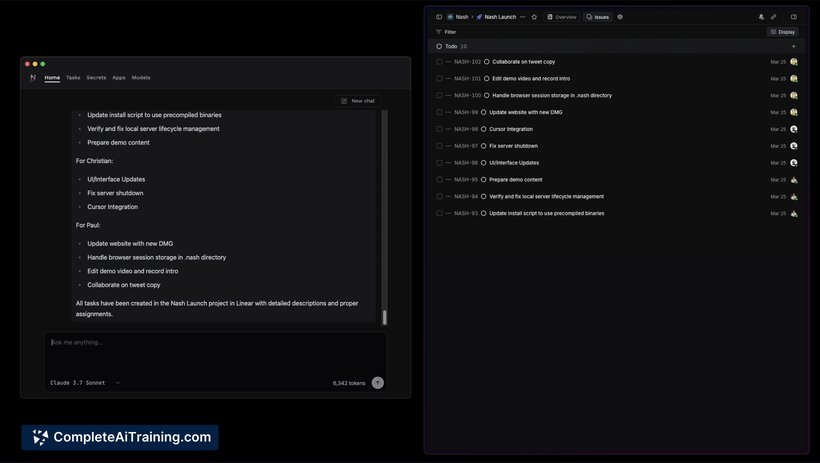Image resolution: width=820 pixels, height=463 pixels.
Task: Switch to the Overview tab in Linear
Action: point(561,17)
